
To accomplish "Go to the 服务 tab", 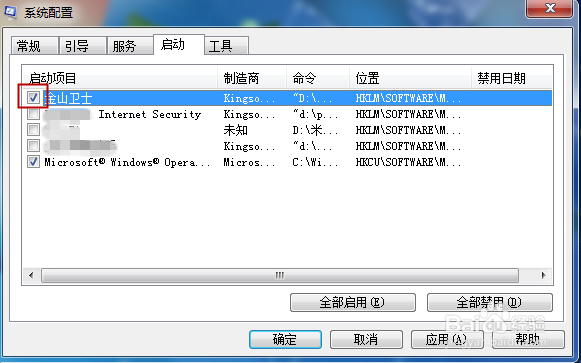I will coord(130,46).
